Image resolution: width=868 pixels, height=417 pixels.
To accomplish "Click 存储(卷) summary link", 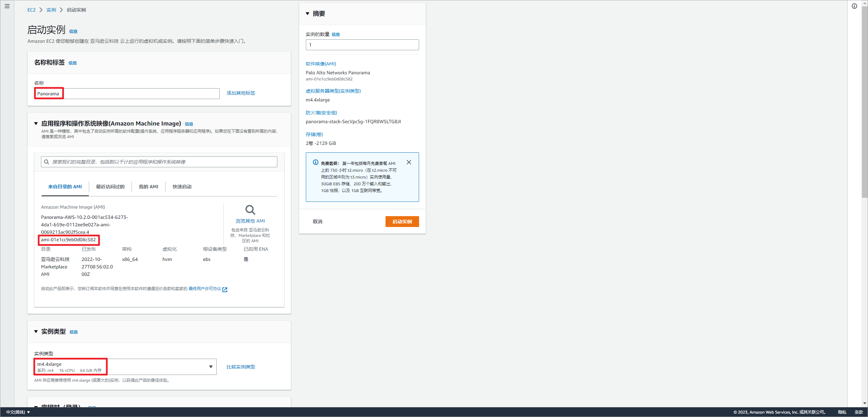I will 314,134.
